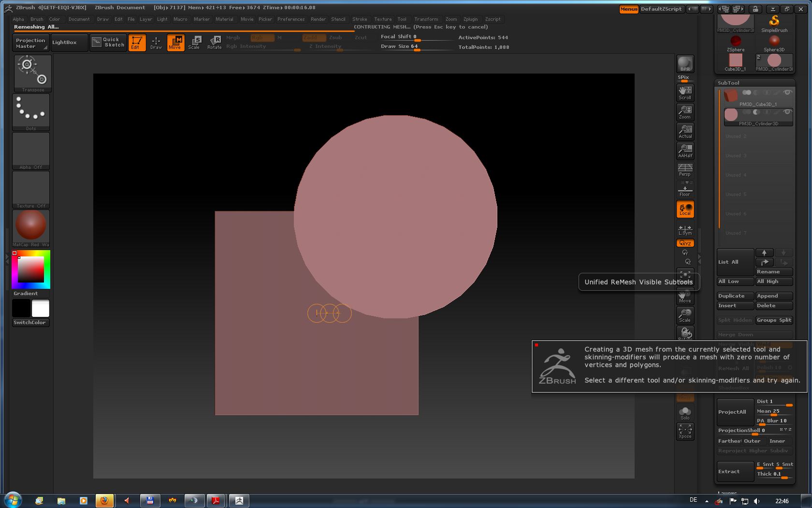Toggle the Inner projection option

pyautogui.click(x=777, y=441)
